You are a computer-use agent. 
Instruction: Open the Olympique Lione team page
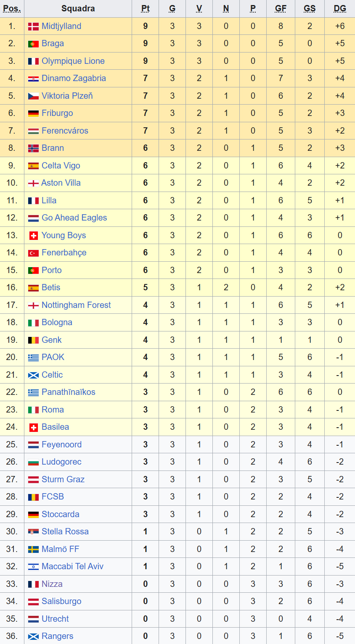[73, 61]
